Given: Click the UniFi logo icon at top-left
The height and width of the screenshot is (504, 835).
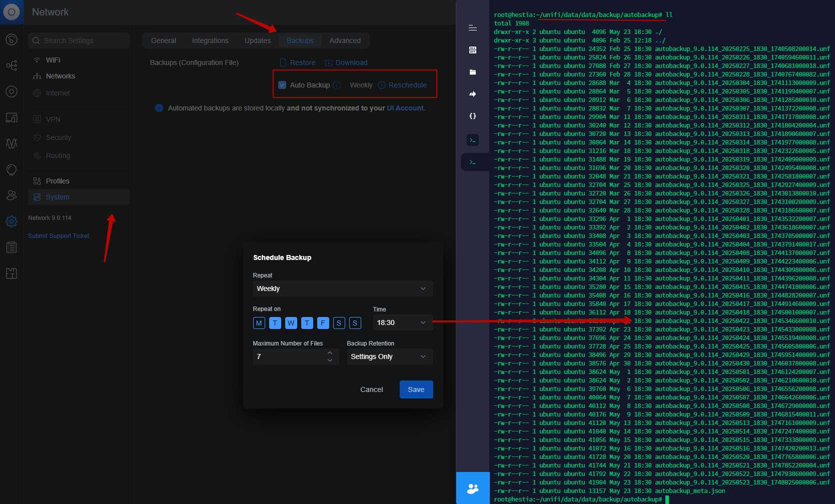Looking at the screenshot, I should click(12, 12).
